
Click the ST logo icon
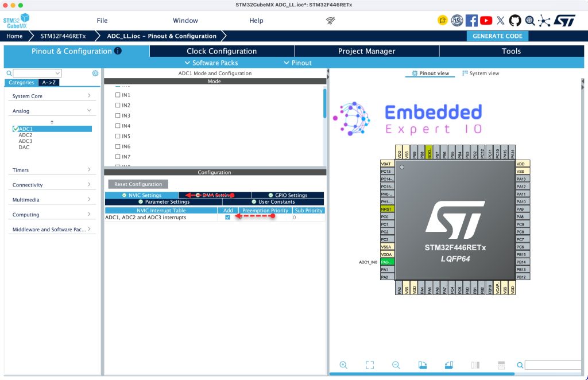(564, 21)
